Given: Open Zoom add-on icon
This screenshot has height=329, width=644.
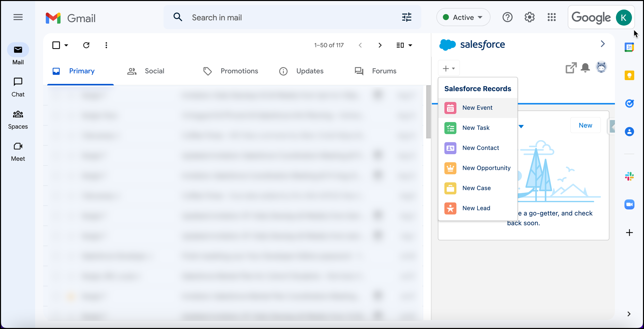Looking at the screenshot, I should 629,204.
